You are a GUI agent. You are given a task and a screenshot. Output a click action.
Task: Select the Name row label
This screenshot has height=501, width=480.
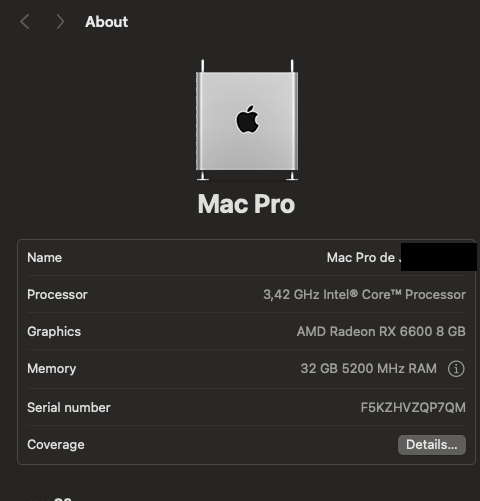coord(44,258)
